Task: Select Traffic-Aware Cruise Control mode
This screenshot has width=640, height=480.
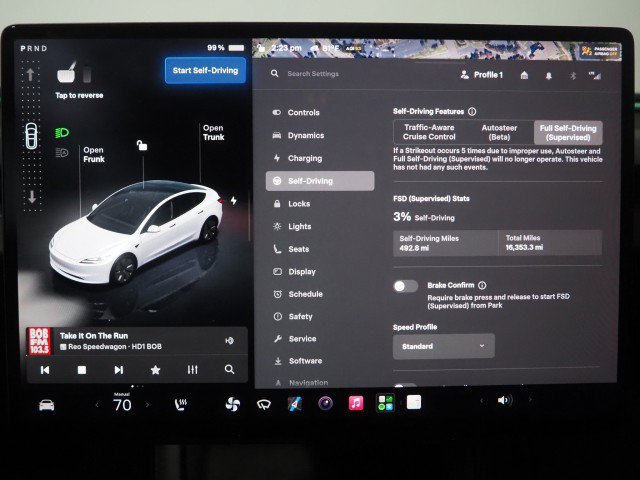Action: (x=429, y=132)
